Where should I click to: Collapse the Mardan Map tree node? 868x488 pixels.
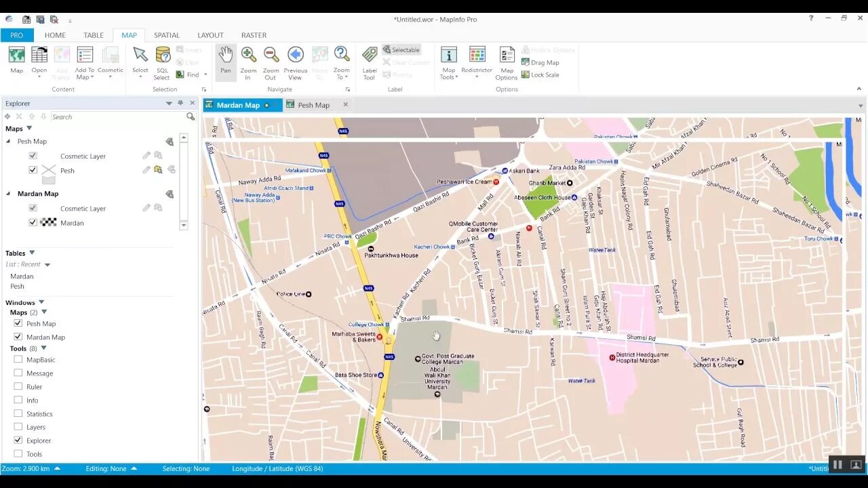pyautogui.click(x=9, y=194)
